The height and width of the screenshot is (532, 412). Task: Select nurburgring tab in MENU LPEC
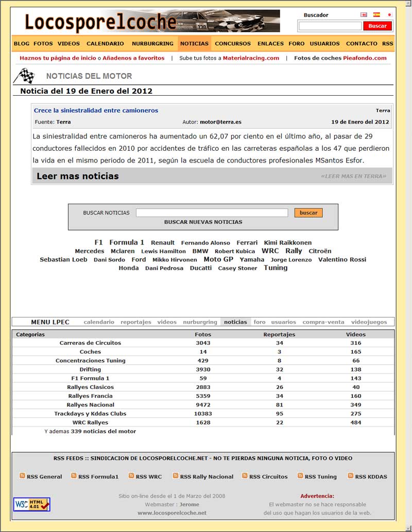point(200,322)
